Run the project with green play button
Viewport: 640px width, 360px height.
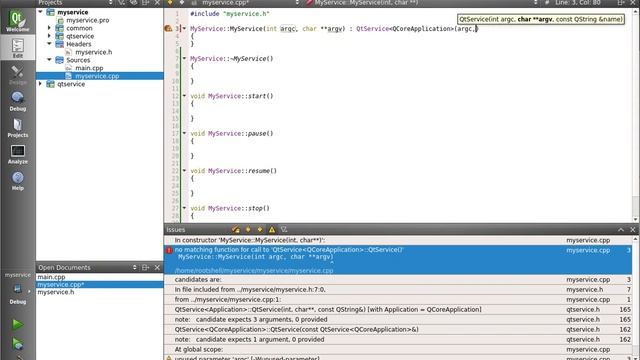(x=18, y=324)
